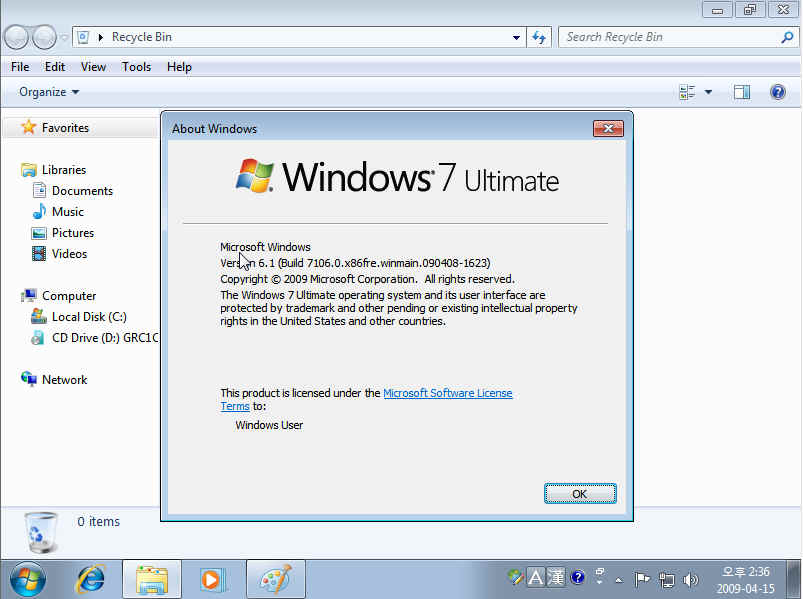Open the network tray icon
The height and width of the screenshot is (599, 803).
tap(666, 579)
